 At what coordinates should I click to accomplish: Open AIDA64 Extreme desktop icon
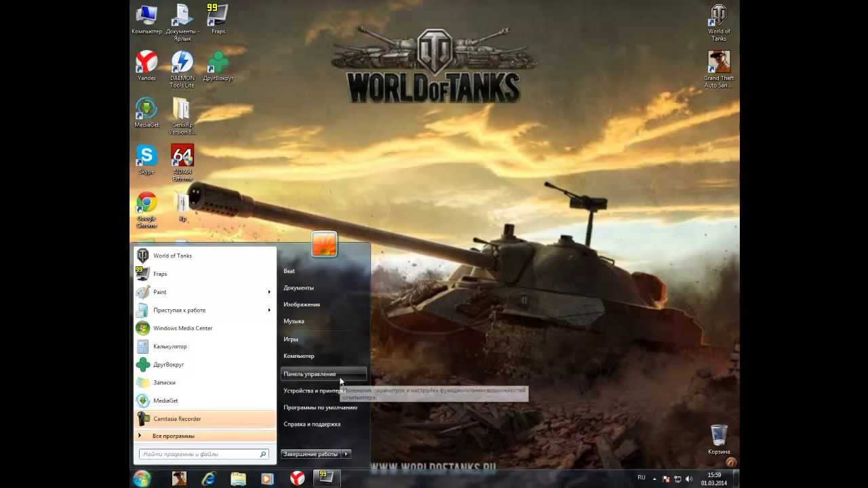pos(182,163)
